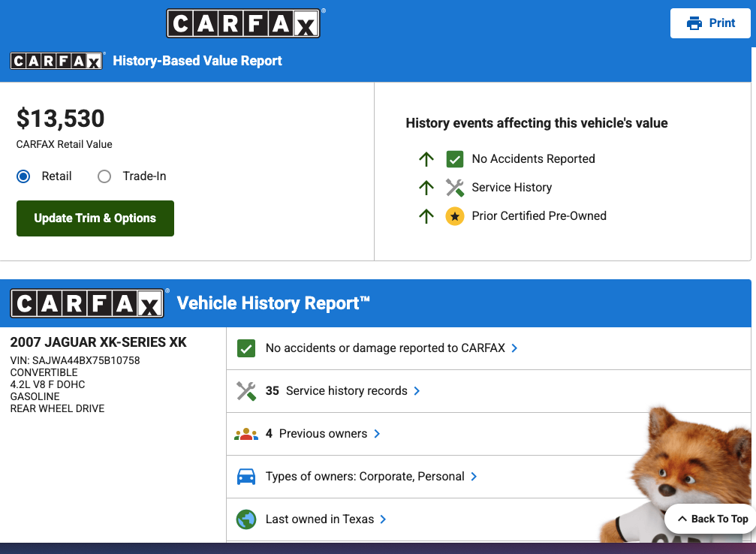Click the globe icon beside Last owned
This screenshot has height=554, width=756.
[246, 519]
